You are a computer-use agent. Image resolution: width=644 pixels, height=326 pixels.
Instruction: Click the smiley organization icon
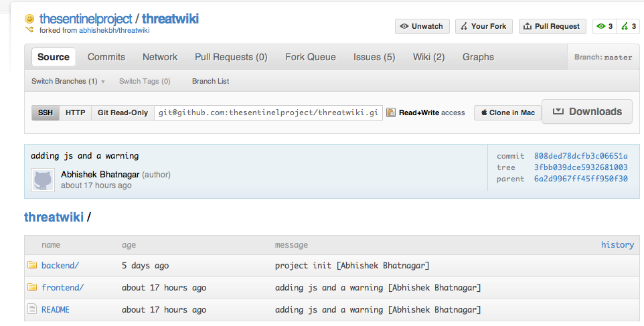coord(29,19)
